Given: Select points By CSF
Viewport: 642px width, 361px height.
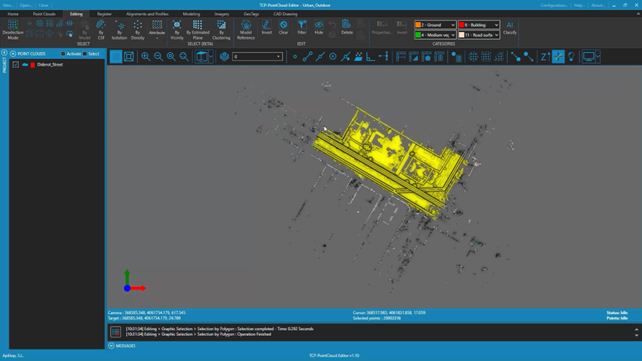Looking at the screenshot, I should point(101,29).
